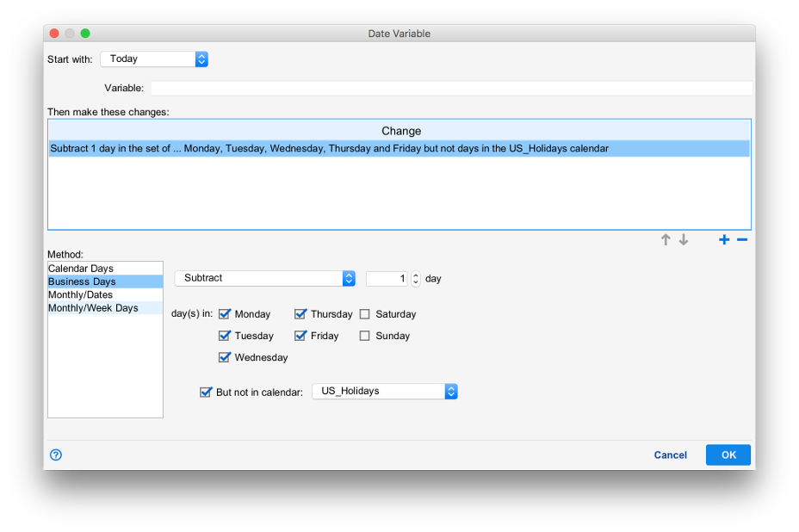This screenshot has height=532, width=799.
Task: Enable the Saturday checkbox
Action: [365, 314]
